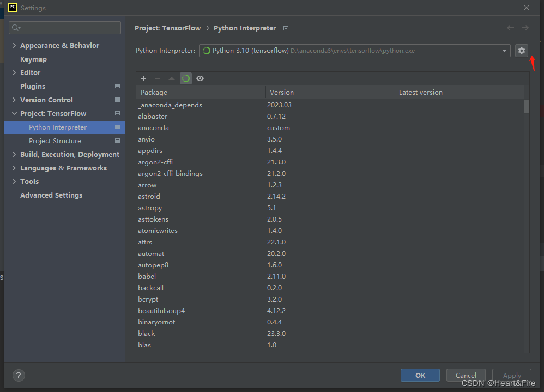Select the anaconda package row

coord(330,127)
